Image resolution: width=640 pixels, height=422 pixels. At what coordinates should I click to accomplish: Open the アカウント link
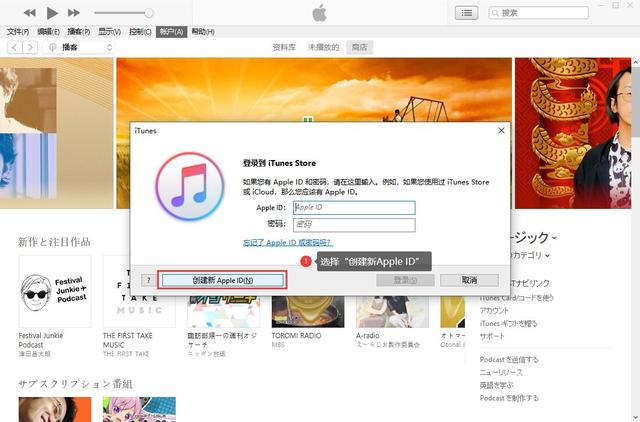494,311
